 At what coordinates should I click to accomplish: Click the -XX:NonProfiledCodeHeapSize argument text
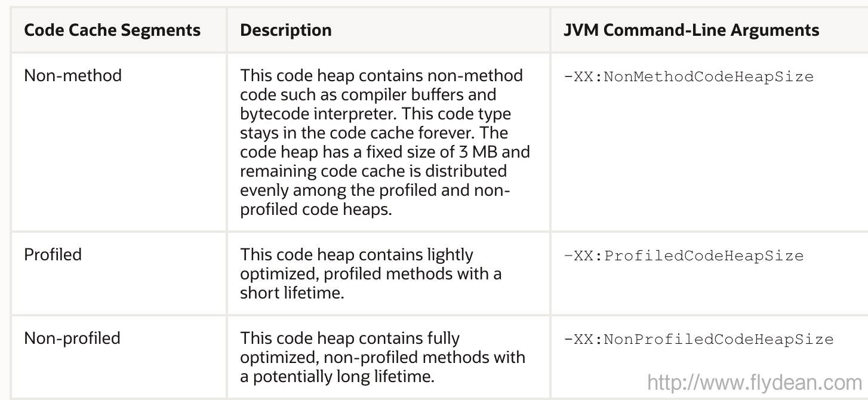698,339
